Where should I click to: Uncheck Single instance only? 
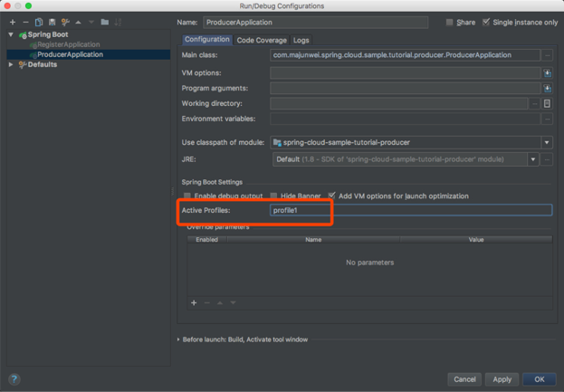486,23
